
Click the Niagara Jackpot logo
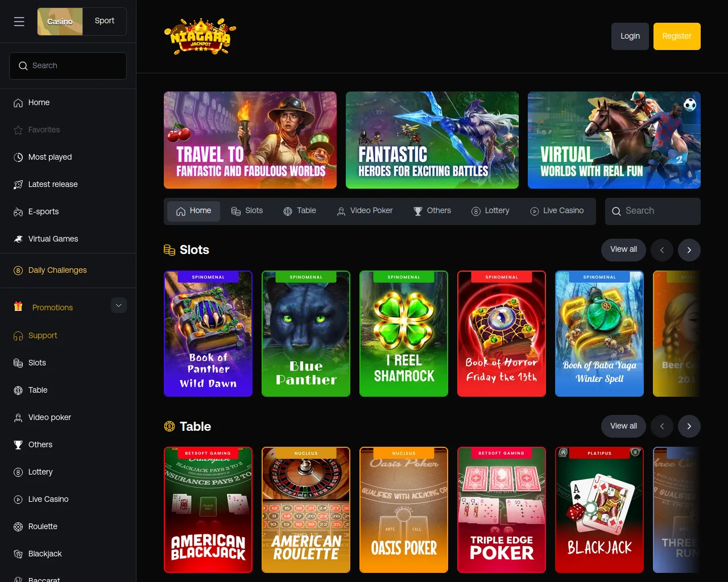click(x=200, y=37)
